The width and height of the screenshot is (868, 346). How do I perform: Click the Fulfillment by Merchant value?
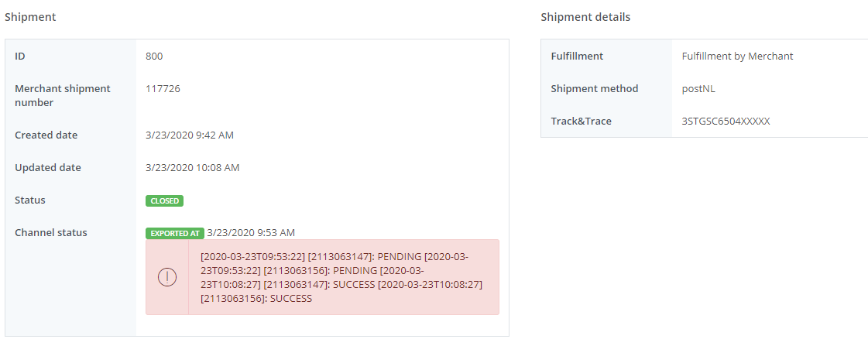[737, 57]
